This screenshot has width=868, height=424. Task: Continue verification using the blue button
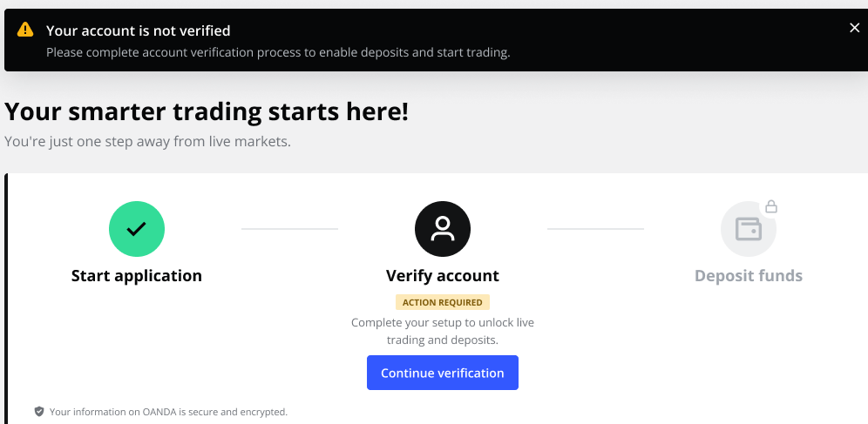pyautogui.click(x=443, y=373)
